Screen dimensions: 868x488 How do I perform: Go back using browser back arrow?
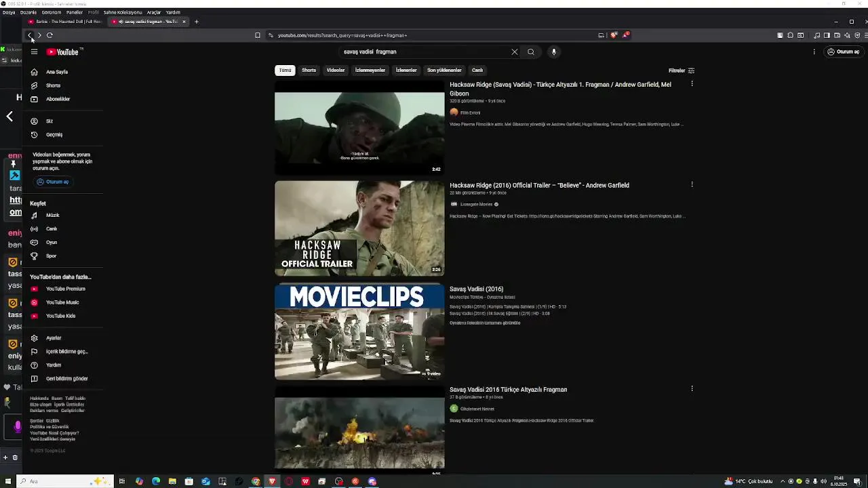pyautogui.click(x=29, y=35)
